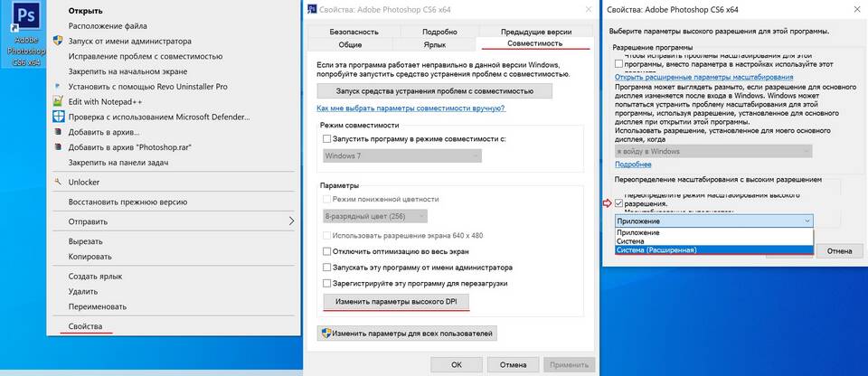Screen dimensions: 868x376
Task: Open the 8-разрядный цвет (256) dropdown
Action: pyautogui.click(x=374, y=215)
